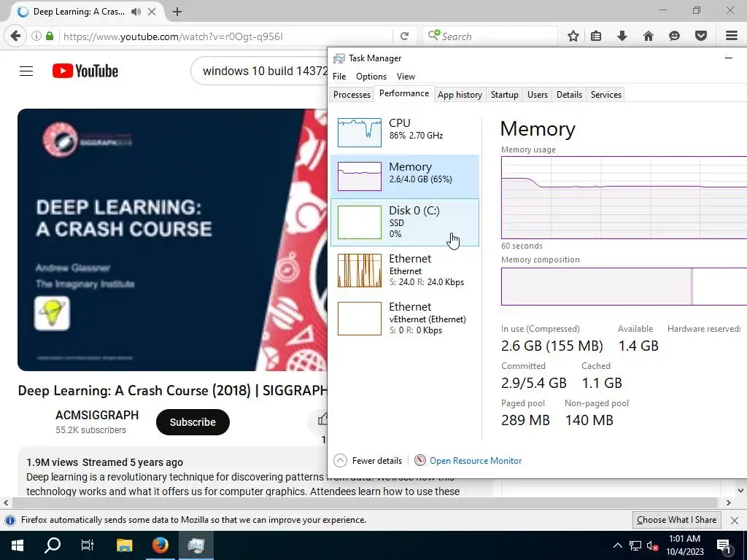Viewport: 747px width, 560px height.
Task: Click the info icon in notification bar
Action: pos(9,520)
